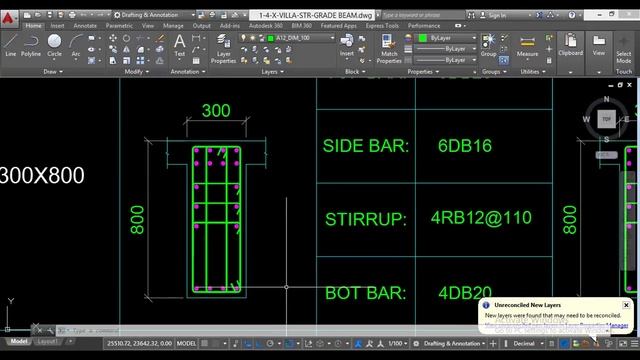This screenshot has width=640, height=360.
Task: Click the Mirror tool in Modify panel
Action: pyautogui.click(x=127, y=49)
